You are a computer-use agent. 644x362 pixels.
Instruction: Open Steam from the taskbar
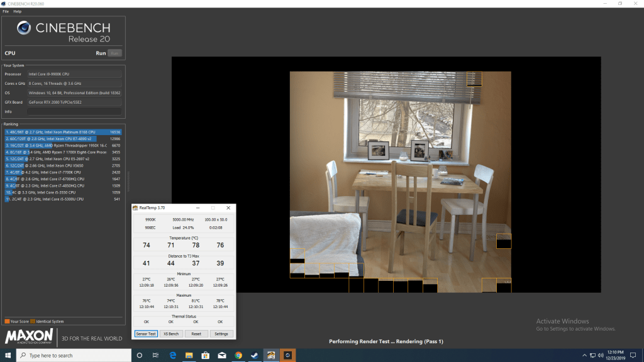(x=255, y=356)
